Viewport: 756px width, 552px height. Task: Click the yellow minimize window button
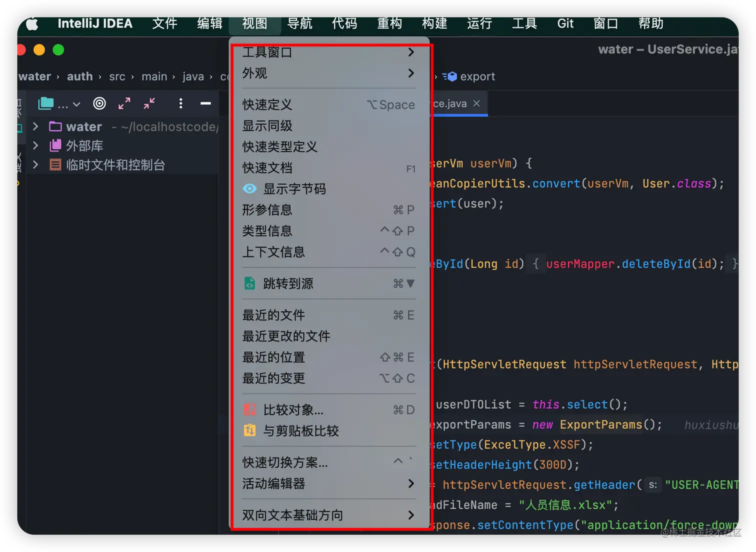39,50
